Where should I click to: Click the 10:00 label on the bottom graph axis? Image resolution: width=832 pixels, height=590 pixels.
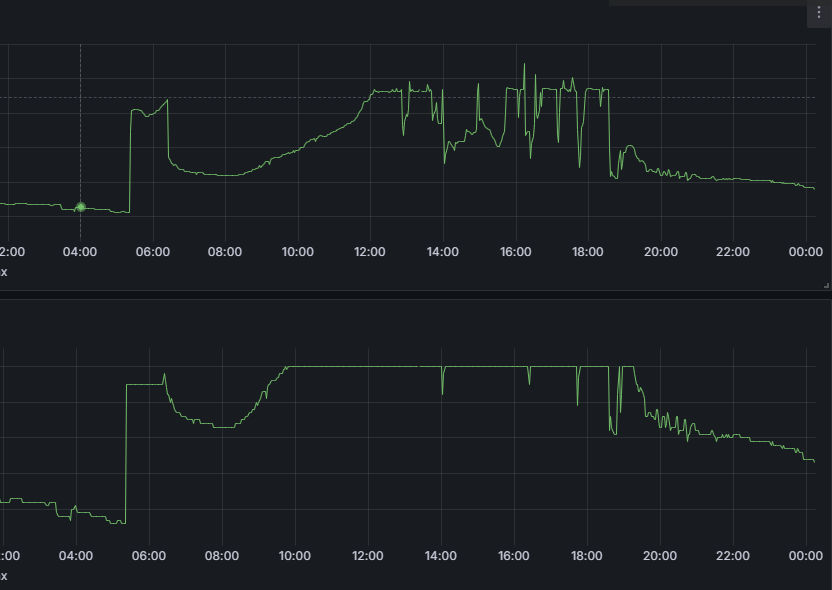click(x=294, y=557)
